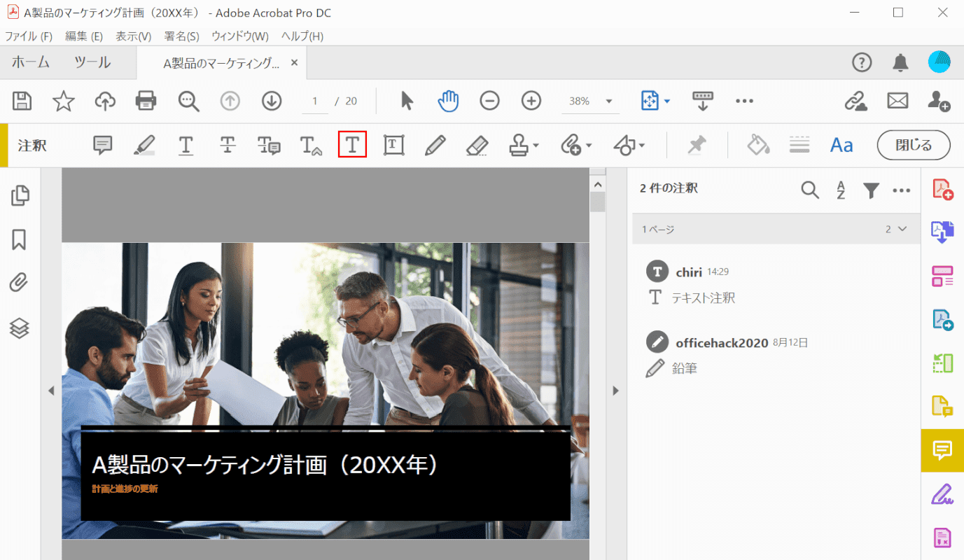Open the 表示 menu
This screenshot has height=560, width=964.
133,36
